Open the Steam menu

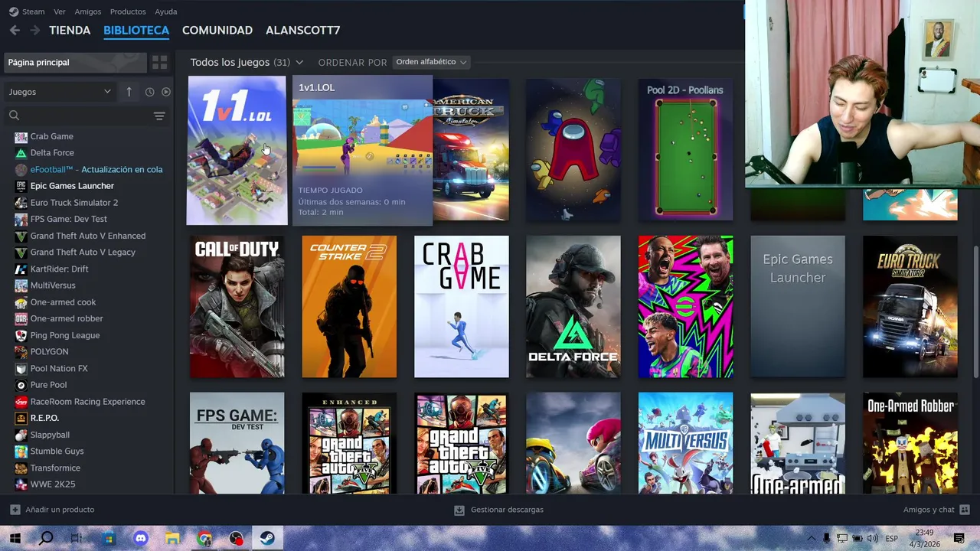(33, 11)
